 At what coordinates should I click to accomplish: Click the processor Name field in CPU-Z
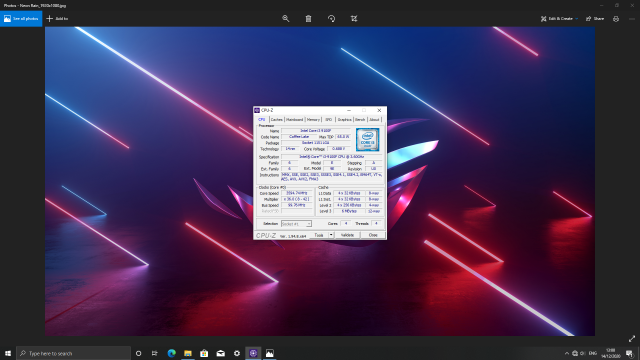click(316, 131)
